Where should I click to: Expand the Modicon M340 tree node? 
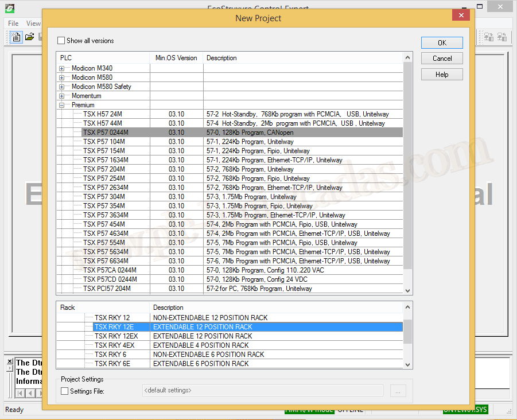pyautogui.click(x=62, y=68)
